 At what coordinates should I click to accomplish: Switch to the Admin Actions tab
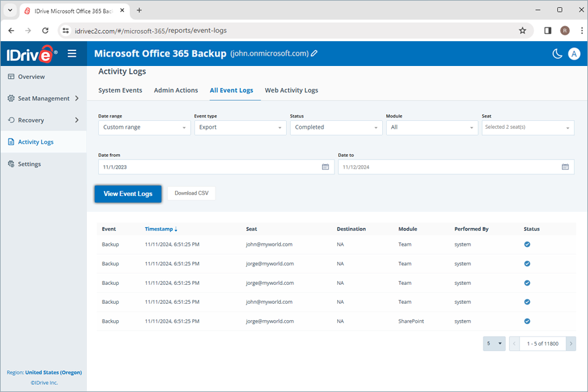[x=176, y=90]
